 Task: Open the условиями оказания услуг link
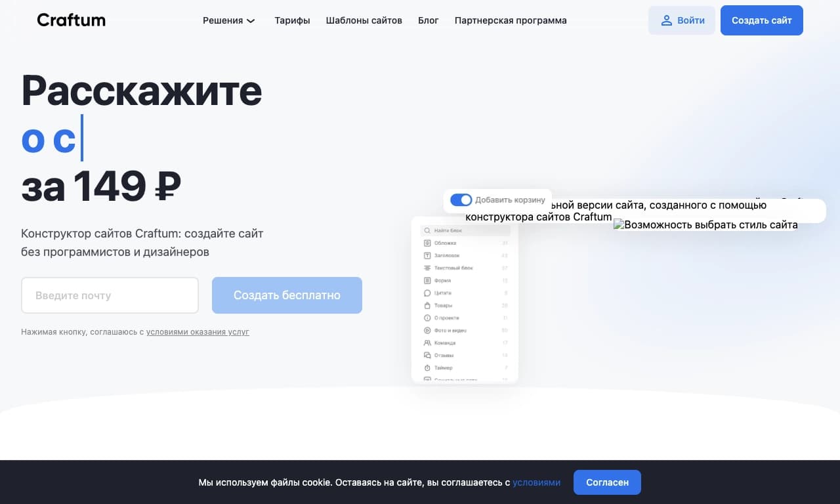pos(198,332)
